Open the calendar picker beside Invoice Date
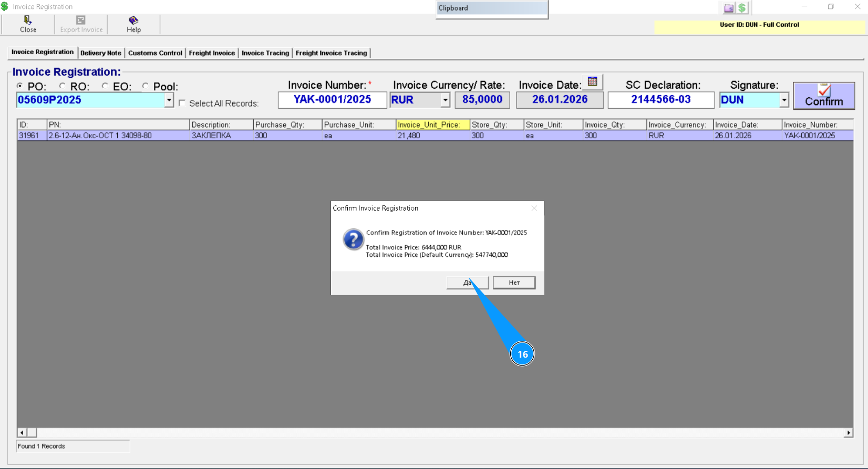Viewport: 868px width, 469px height. pyautogui.click(x=593, y=81)
